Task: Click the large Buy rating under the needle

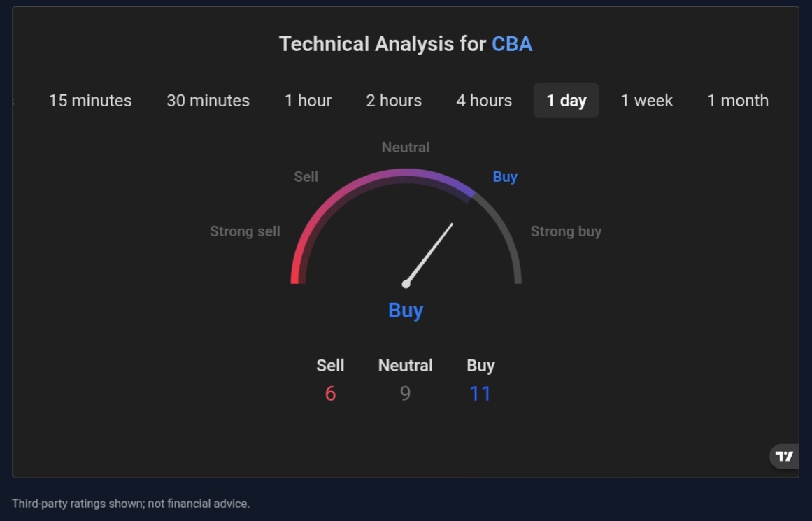Action: pyautogui.click(x=406, y=311)
